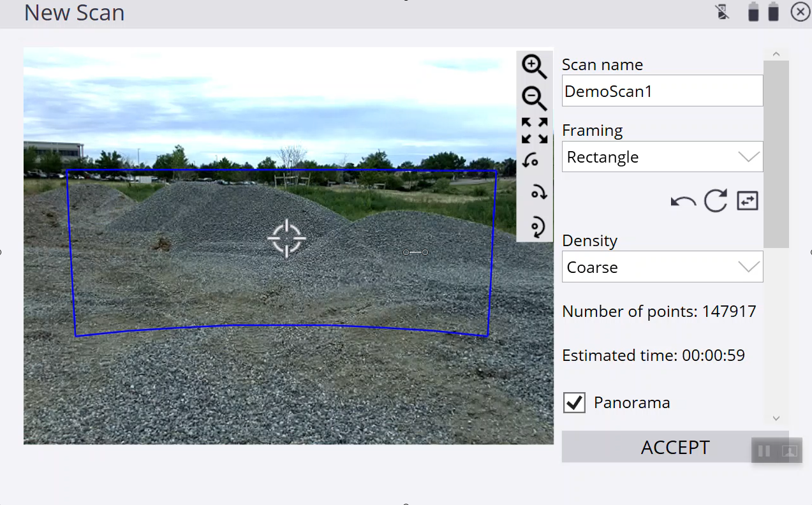Viewport: 812px width, 505px height.
Task: Click the Framing label
Action: (x=592, y=131)
